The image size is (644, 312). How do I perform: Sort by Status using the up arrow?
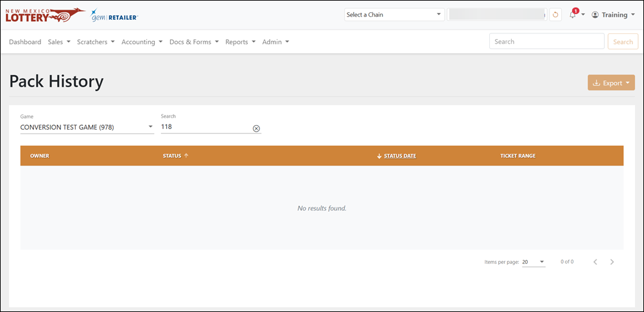pos(186,155)
